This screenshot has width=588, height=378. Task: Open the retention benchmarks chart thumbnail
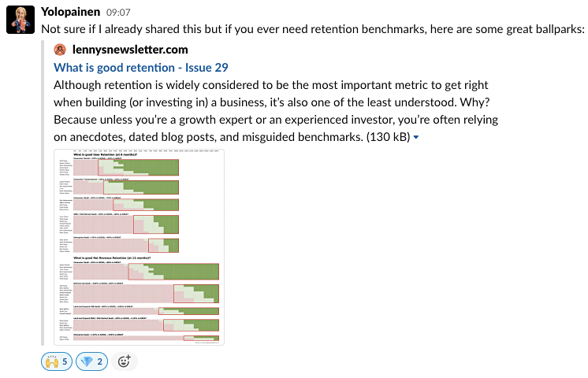(140, 247)
